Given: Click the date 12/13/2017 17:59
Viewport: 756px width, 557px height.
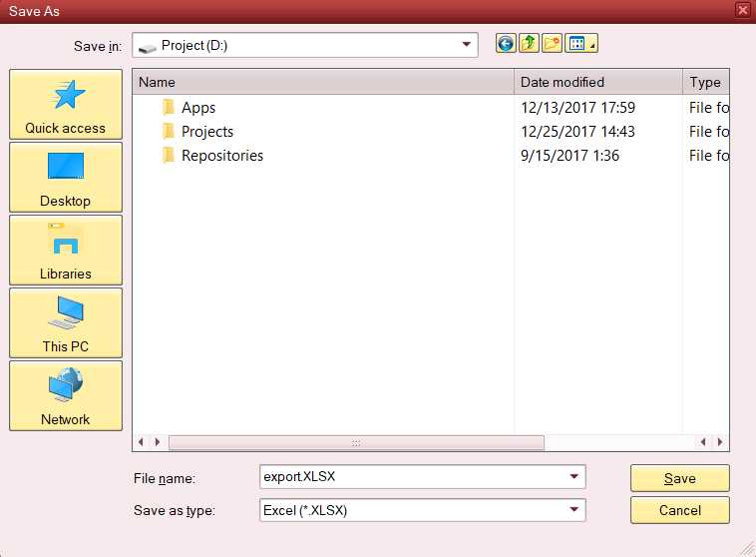Looking at the screenshot, I should pyautogui.click(x=577, y=107).
